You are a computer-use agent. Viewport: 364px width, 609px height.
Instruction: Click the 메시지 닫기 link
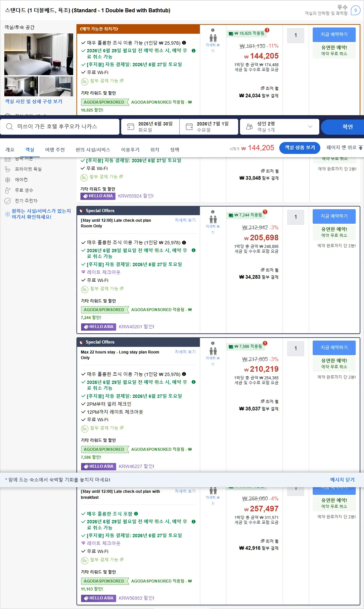click(342, 480)
